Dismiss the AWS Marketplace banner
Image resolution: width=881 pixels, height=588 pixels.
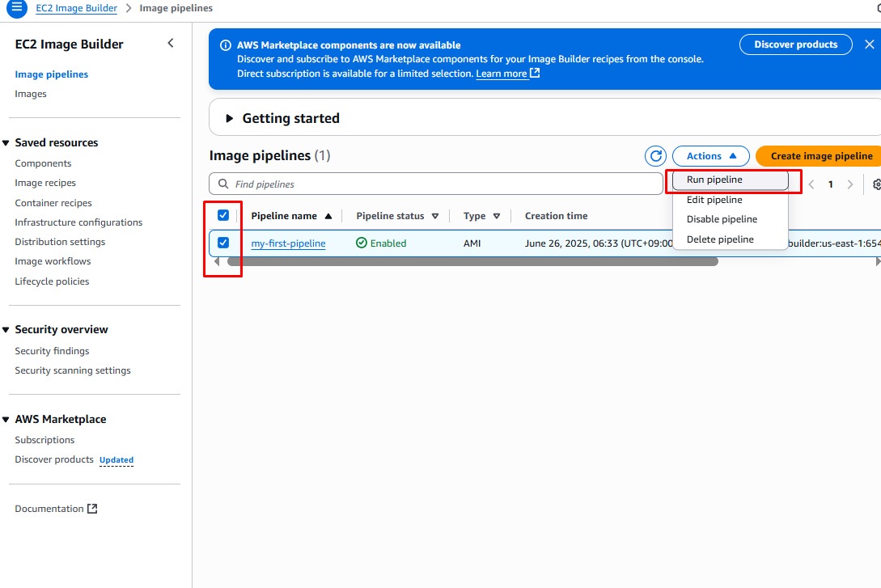[870, 44]
